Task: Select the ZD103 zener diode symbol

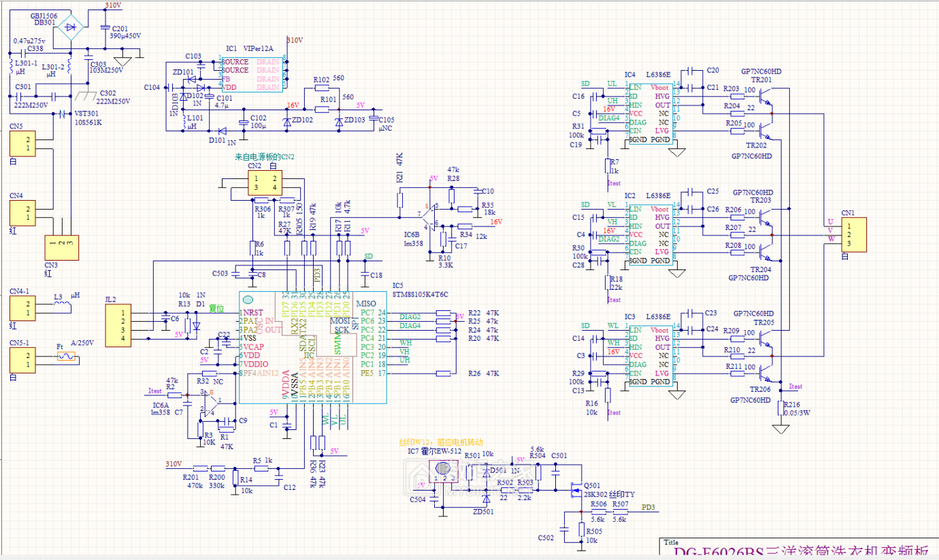Action: coord(339,121)
